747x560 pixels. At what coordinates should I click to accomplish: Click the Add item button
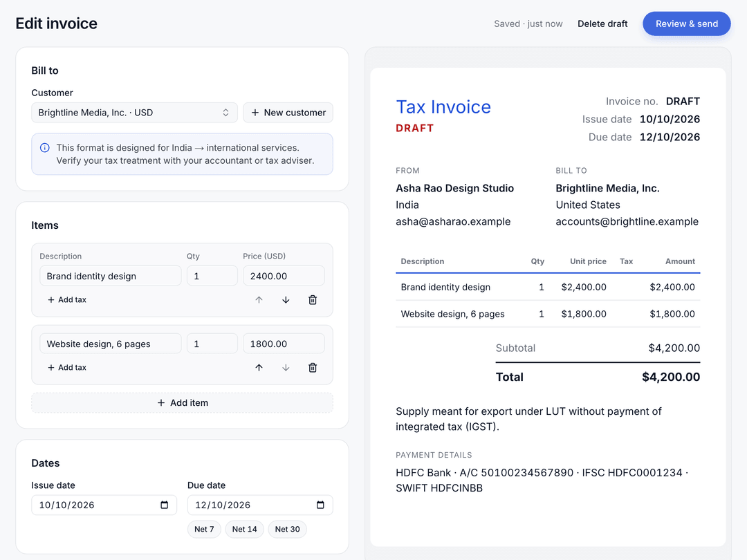pyautogui.click(x=182, y=403)
